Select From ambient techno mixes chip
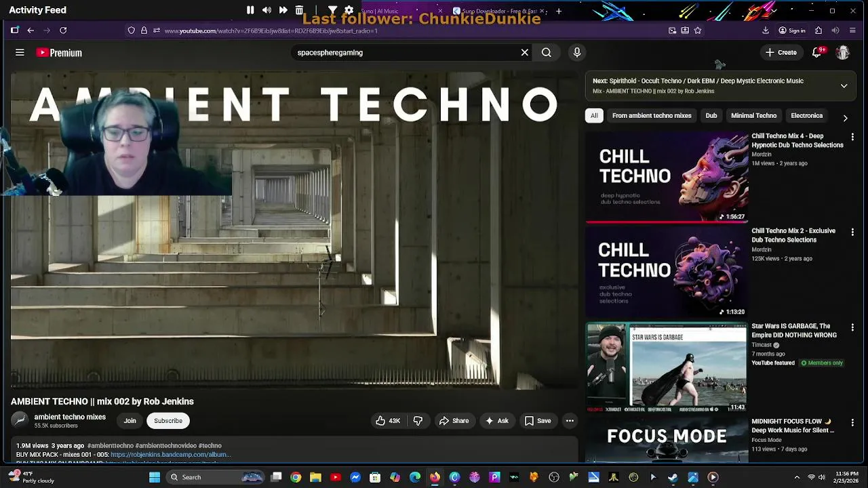 point(652,115)
